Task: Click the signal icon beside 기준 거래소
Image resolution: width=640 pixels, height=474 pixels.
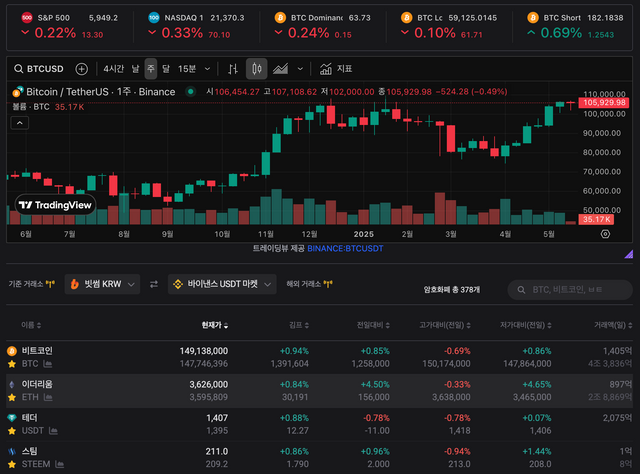Action: [50, 284]
